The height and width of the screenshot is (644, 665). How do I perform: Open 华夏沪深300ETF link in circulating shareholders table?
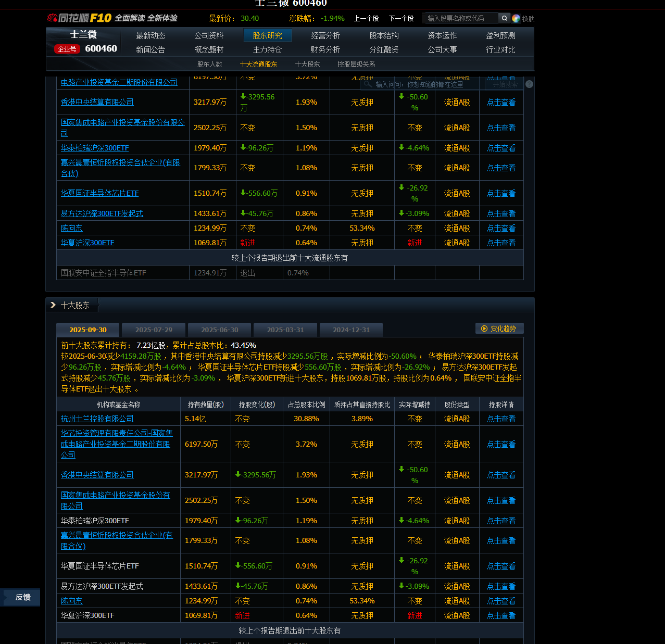(87, 243)
